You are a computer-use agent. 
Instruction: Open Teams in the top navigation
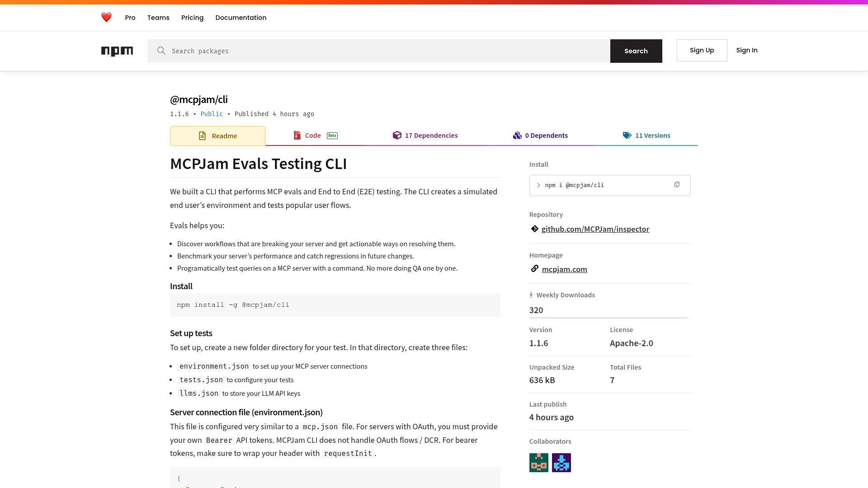[158, 18]
